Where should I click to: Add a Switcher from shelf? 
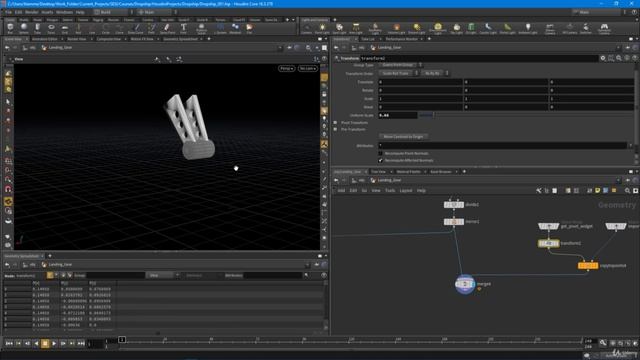[586, 28]
